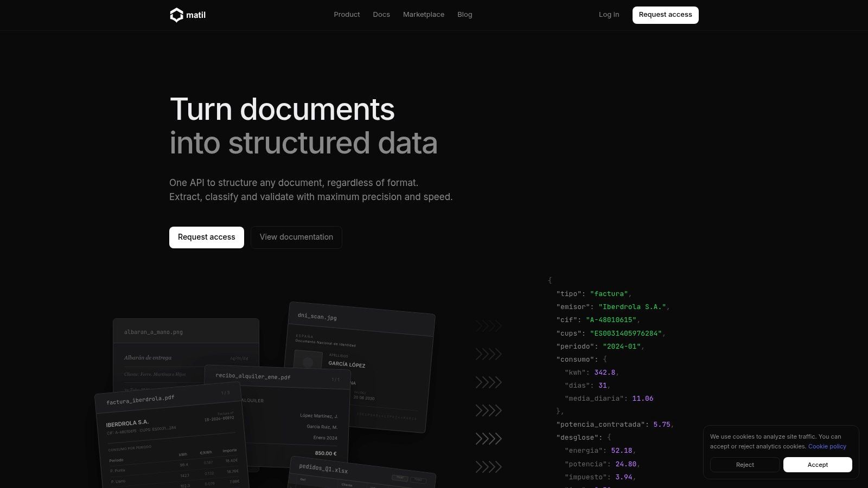Reject analytics cookies
This screenshot has height=488, width=868.
pyautogui.click(x=745, y=465)
